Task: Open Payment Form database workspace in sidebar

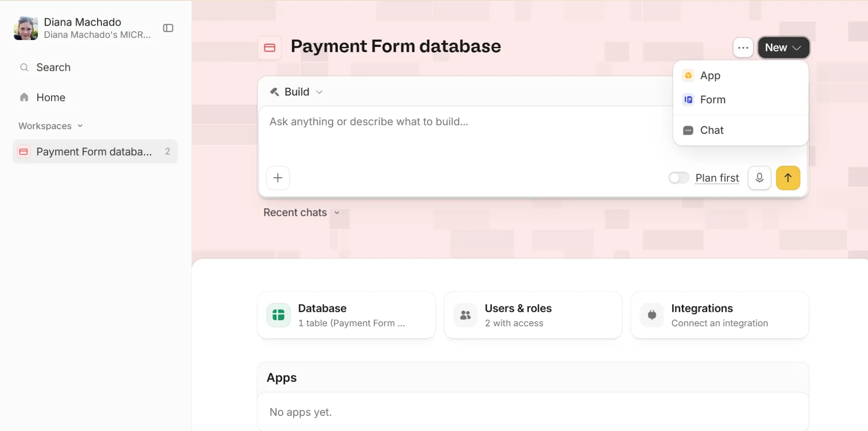Action: tap(95, 152)
